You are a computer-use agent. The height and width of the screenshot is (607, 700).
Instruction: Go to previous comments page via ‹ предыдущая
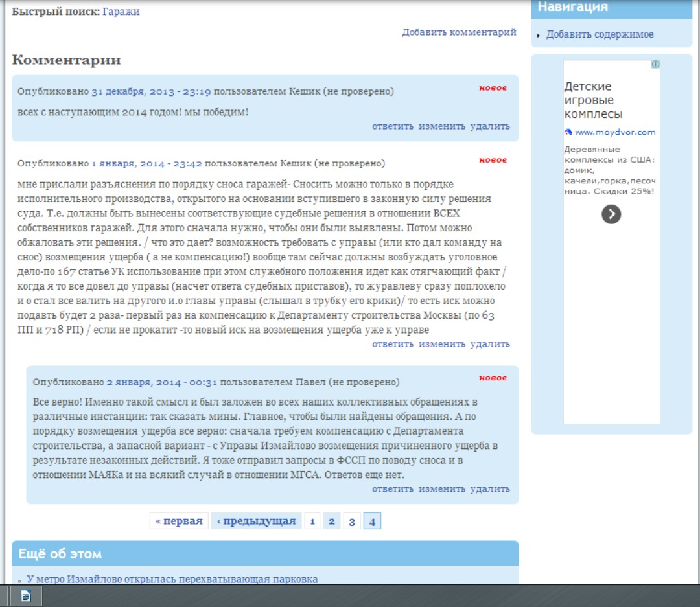[256, 521]
